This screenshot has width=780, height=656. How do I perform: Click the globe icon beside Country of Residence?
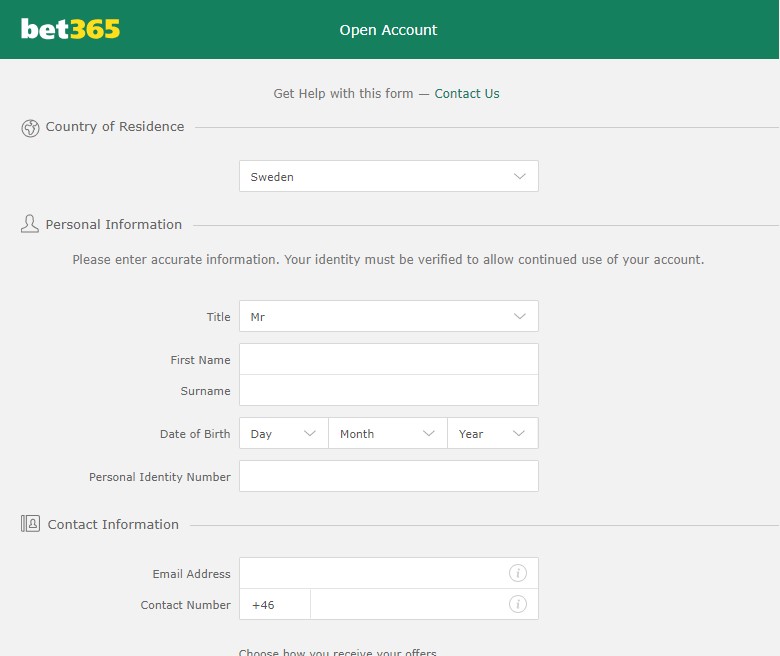[30, 128]
